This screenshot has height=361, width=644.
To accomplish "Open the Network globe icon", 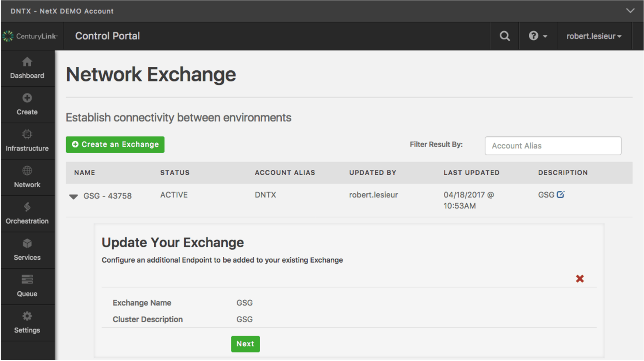I will 27,171.
